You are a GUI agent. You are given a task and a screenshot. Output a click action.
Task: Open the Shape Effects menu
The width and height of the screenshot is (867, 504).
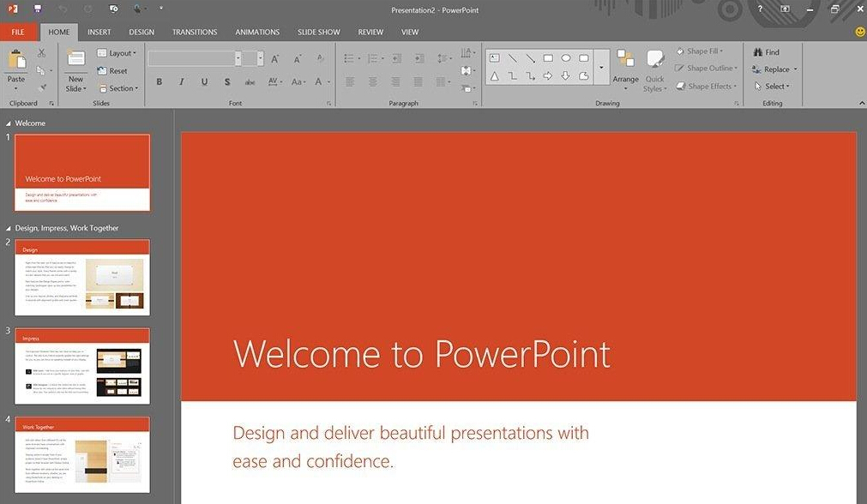tap(707, 87)
